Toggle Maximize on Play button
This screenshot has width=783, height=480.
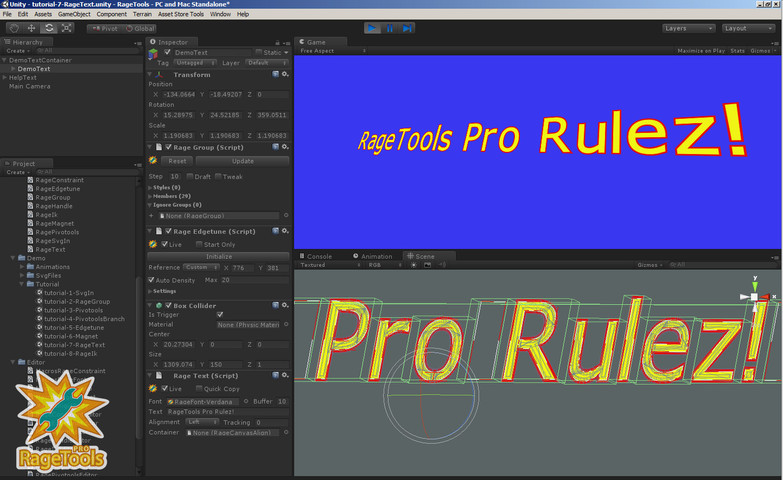701,50
